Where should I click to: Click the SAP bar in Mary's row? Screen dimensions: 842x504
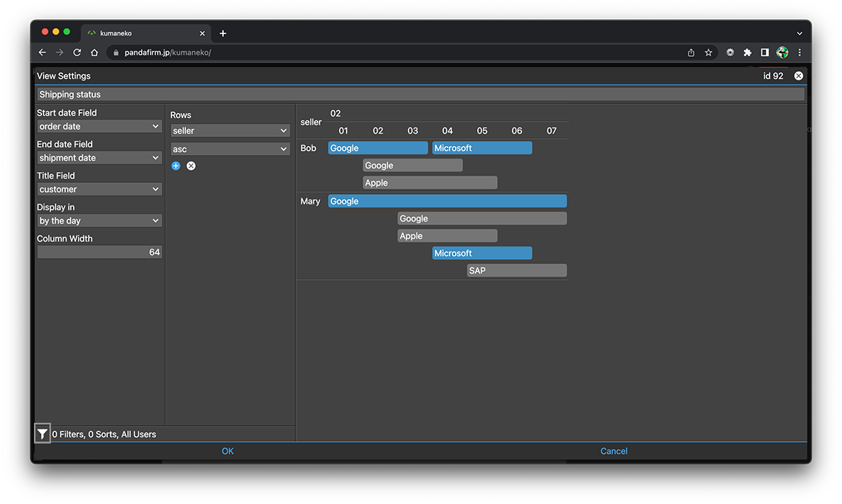(x=516, y=271)
